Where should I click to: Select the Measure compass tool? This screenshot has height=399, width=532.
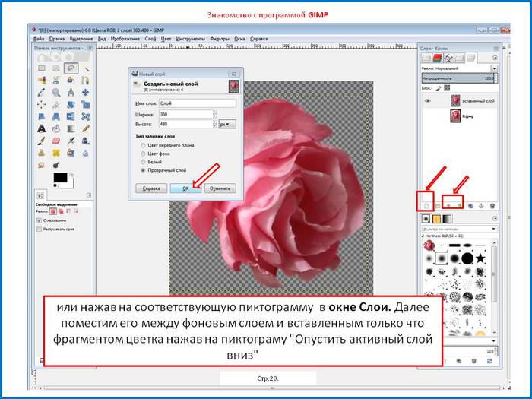[x=71, y=92]
